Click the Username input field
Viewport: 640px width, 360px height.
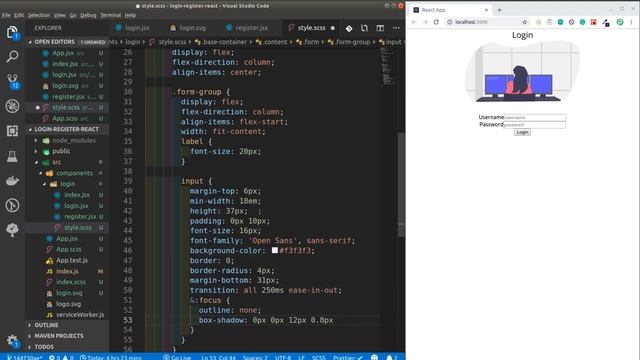coord(535,117)
